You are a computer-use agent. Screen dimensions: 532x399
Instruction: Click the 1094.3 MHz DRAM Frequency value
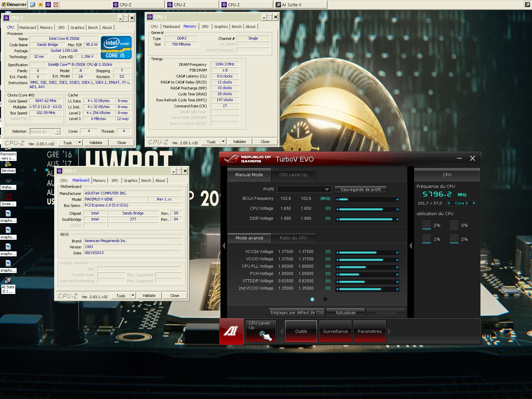(x=225, y=65)
